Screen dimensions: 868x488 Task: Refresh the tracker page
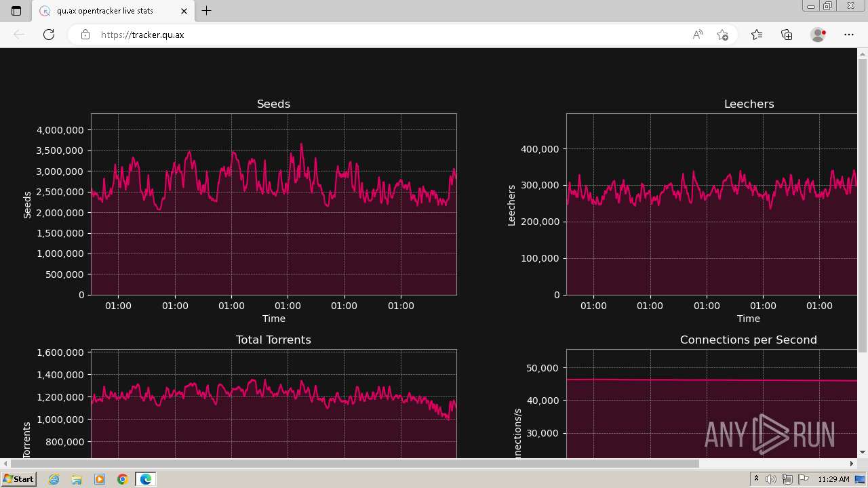coord(49,35)
